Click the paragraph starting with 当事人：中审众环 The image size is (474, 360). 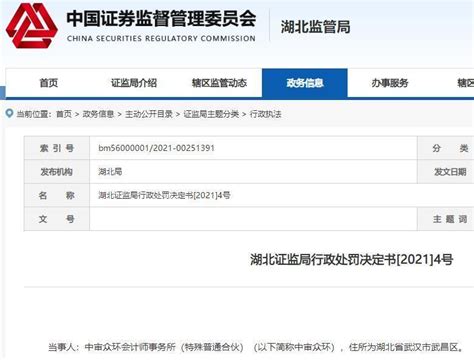coord(256,347)
